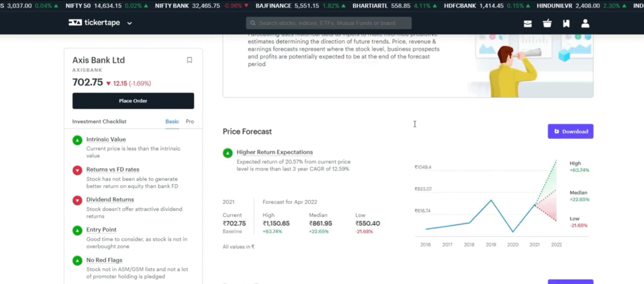Click the High +63.74% chart label
Image resolution: width=644 pixels, height=284 pixels.
click(x=579, y=166)
